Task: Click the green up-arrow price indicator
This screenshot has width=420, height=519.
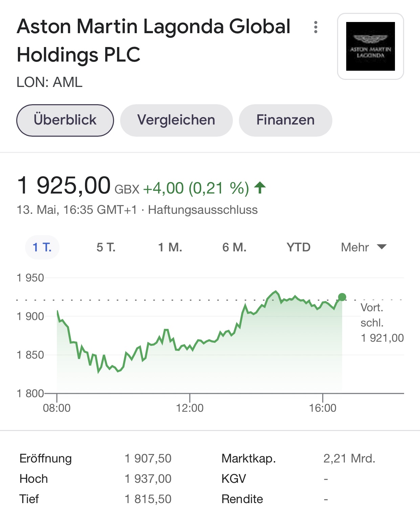Action: click(x=260, y=188)
